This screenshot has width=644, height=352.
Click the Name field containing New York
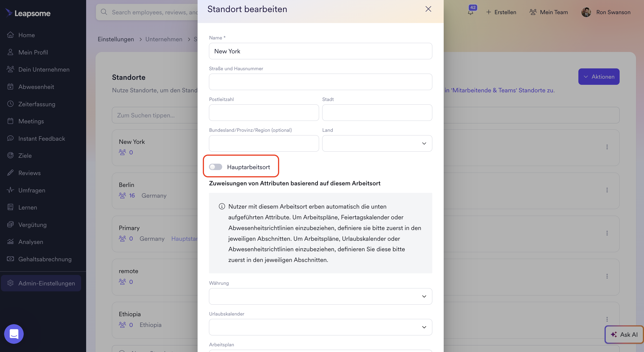[320, 51]
